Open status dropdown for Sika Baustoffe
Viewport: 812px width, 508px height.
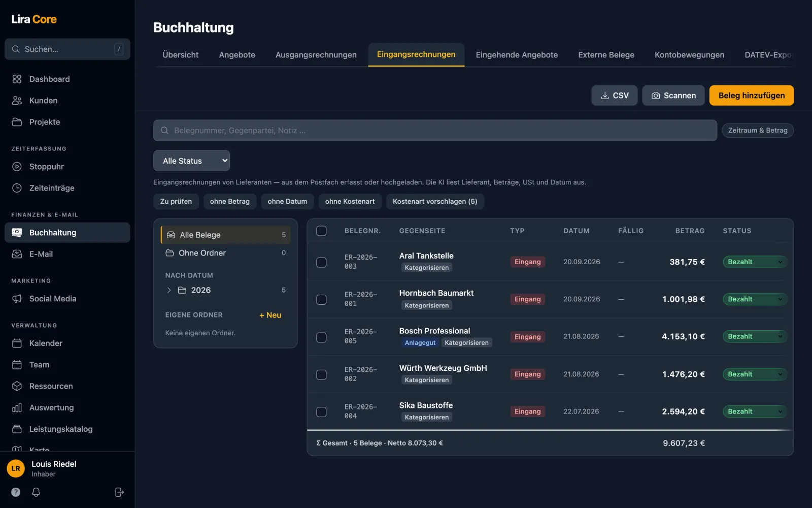pos(755,411)
